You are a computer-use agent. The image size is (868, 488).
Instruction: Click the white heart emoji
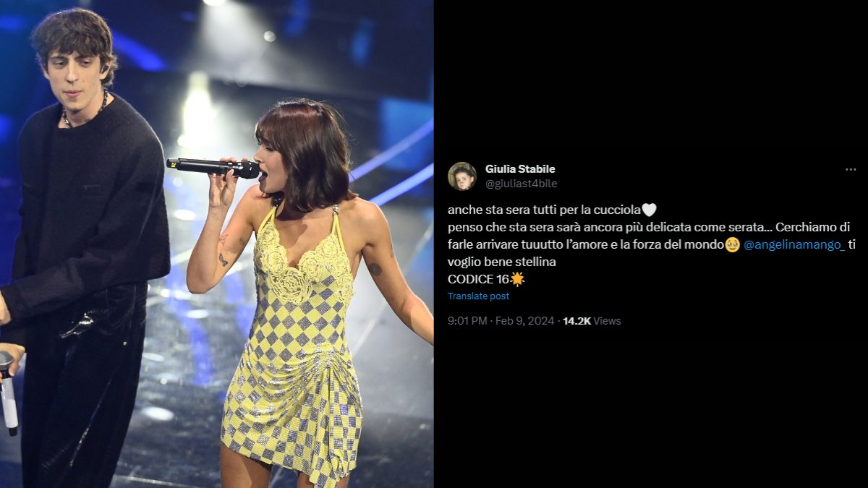[649, 210]
